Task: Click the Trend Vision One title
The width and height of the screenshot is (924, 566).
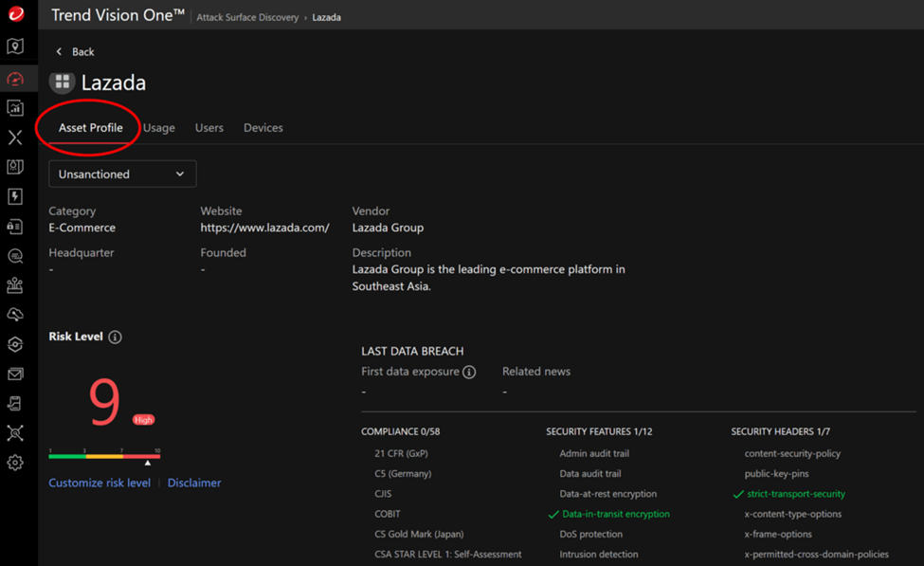Action: point(118,15)
